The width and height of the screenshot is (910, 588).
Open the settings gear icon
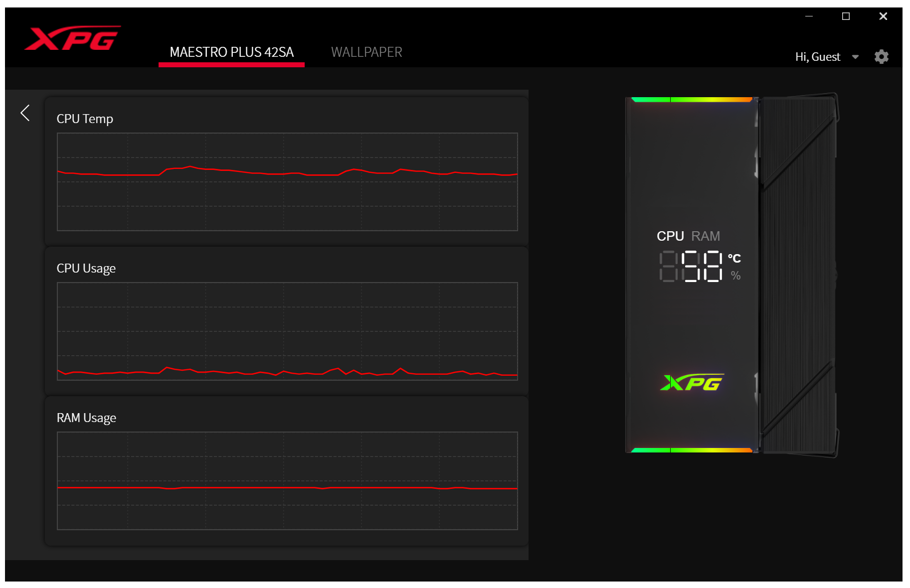[881, 57]
